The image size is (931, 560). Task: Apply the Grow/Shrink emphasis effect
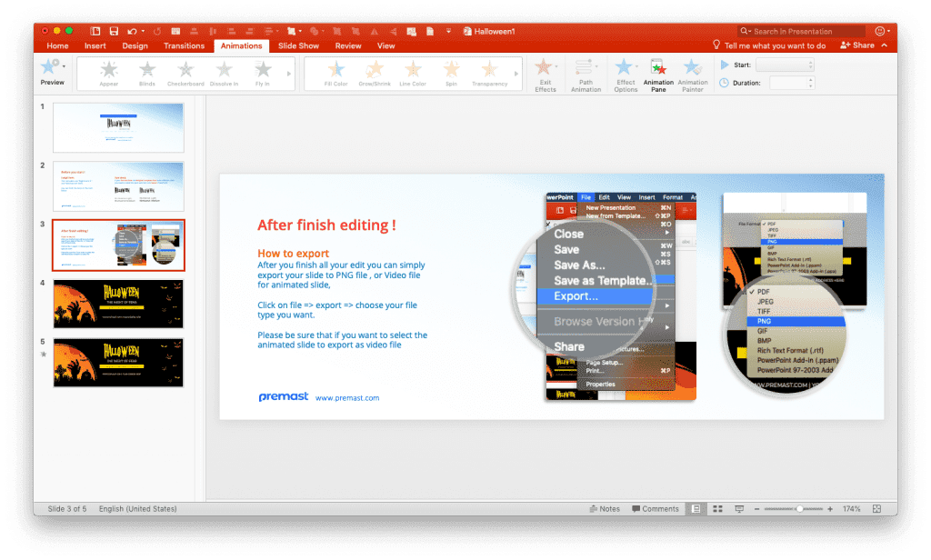(375, 74)
